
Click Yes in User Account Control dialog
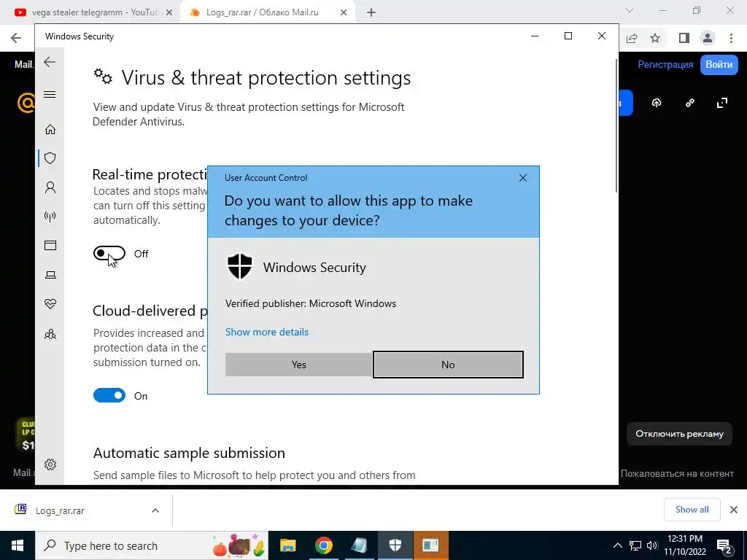point(298,365)
